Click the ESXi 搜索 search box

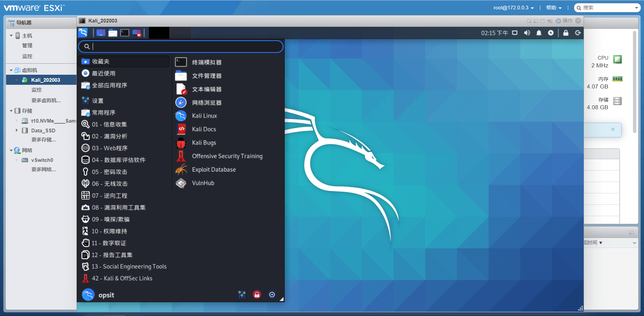[607, 8]
